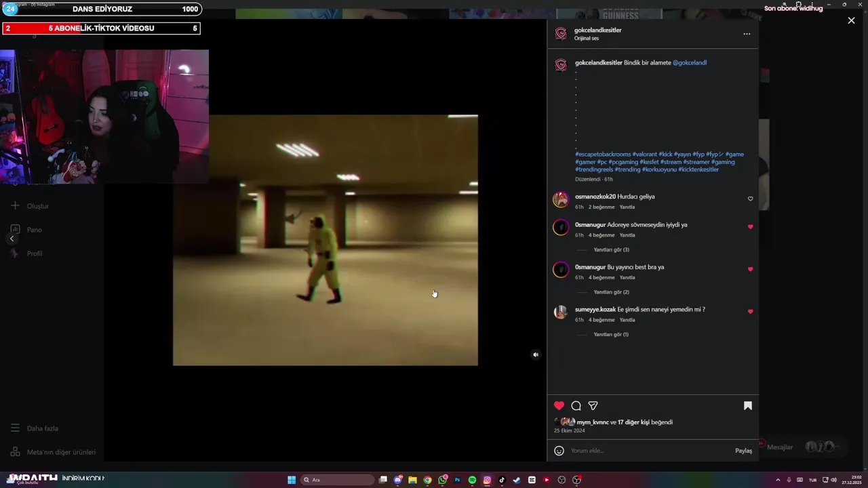Expand 'Yanıtları gör (2)' replies
The width and height of the screenshot is (868, 488).
point(611,292)
